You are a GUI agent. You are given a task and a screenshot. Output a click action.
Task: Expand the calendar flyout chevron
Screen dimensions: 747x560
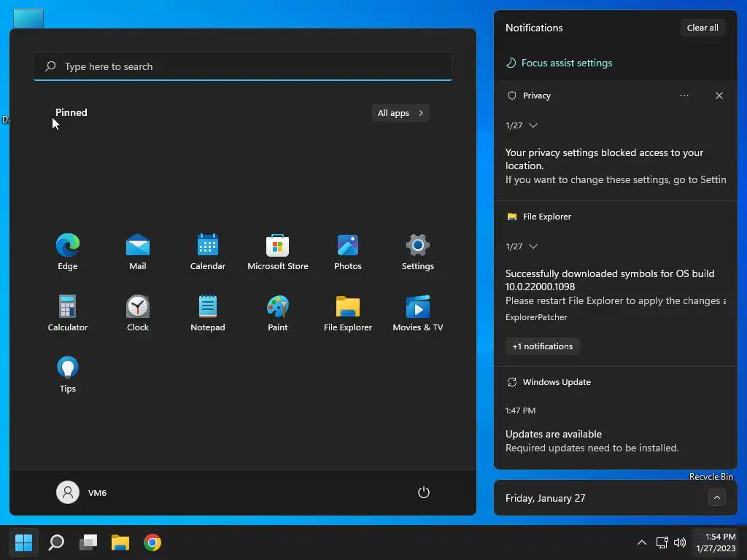[x=716, y=497]
